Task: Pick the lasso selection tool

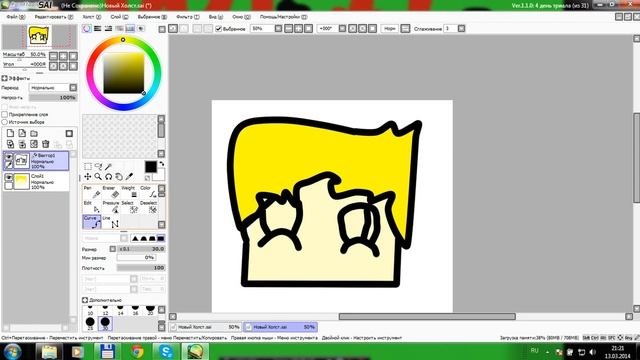Action: point(98,167)
